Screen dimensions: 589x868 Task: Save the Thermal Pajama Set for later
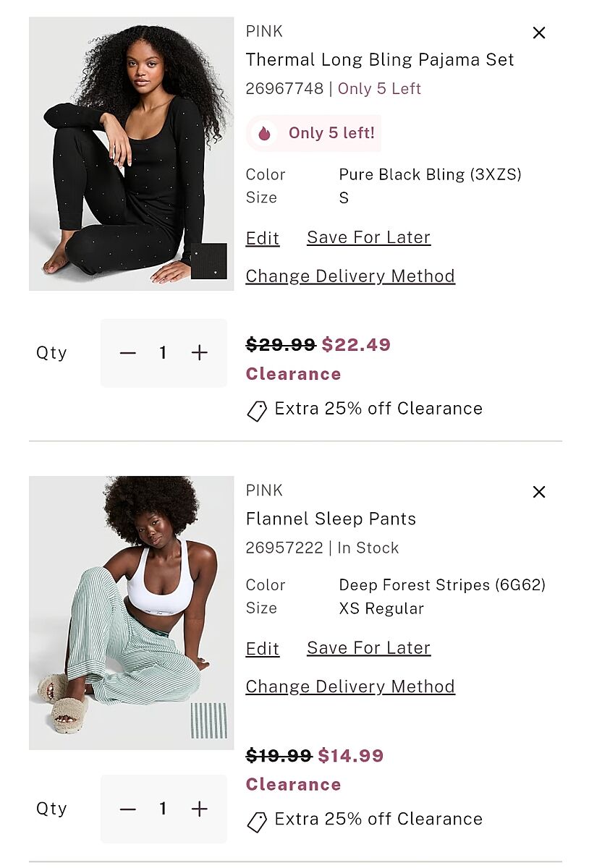[x=368, y=237]
